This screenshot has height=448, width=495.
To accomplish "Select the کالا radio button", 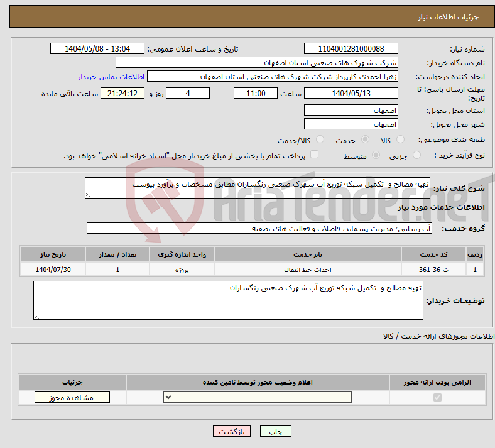I will pyautogui.click(x=400, y=139).
